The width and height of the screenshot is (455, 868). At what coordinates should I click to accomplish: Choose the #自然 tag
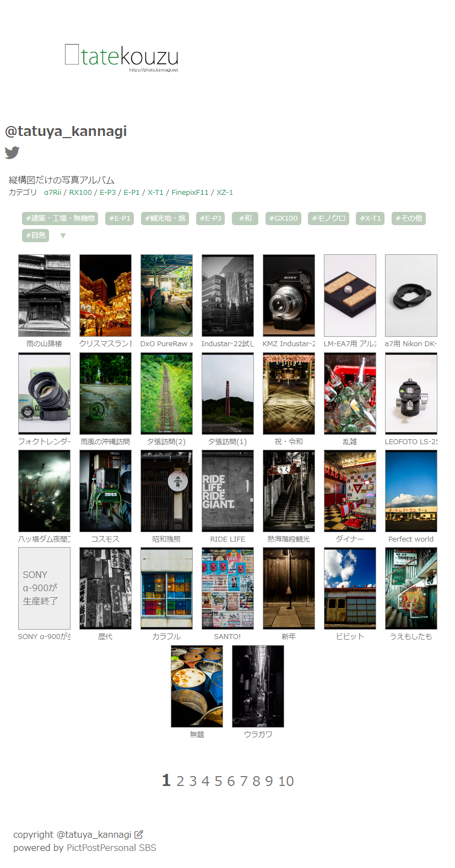click(36, 236)
